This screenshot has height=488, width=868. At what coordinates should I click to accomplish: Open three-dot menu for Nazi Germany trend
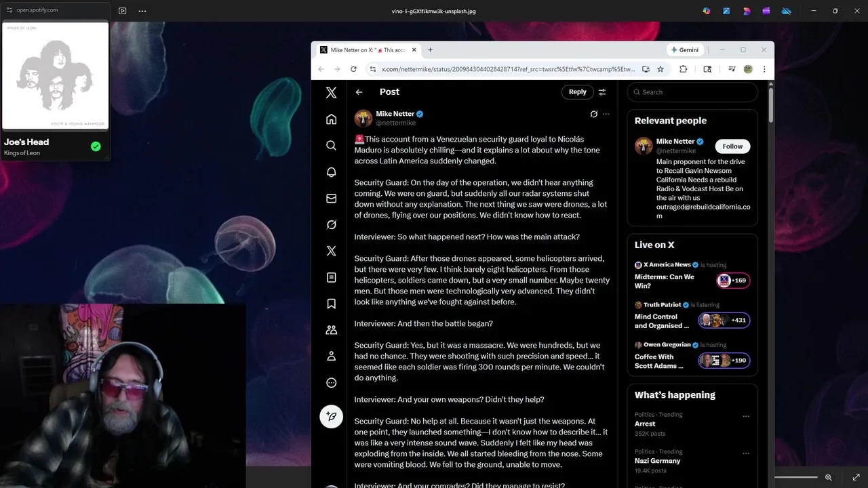(x=746, y=453)
